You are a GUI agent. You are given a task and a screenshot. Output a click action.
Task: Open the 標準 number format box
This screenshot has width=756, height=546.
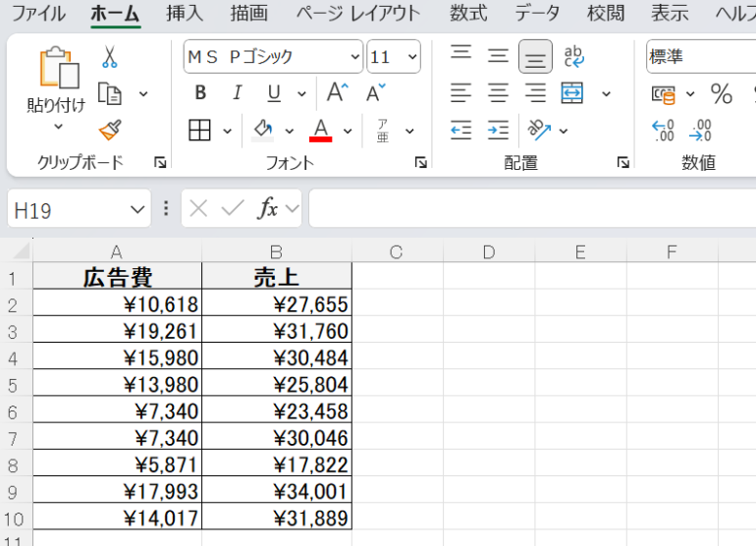tap(701, 57)
